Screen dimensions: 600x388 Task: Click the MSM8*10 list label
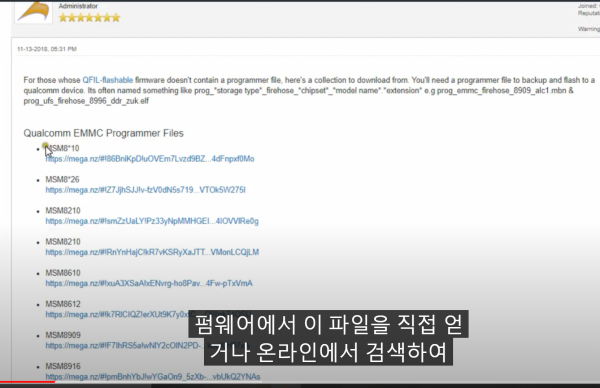(x=62, y=148)
